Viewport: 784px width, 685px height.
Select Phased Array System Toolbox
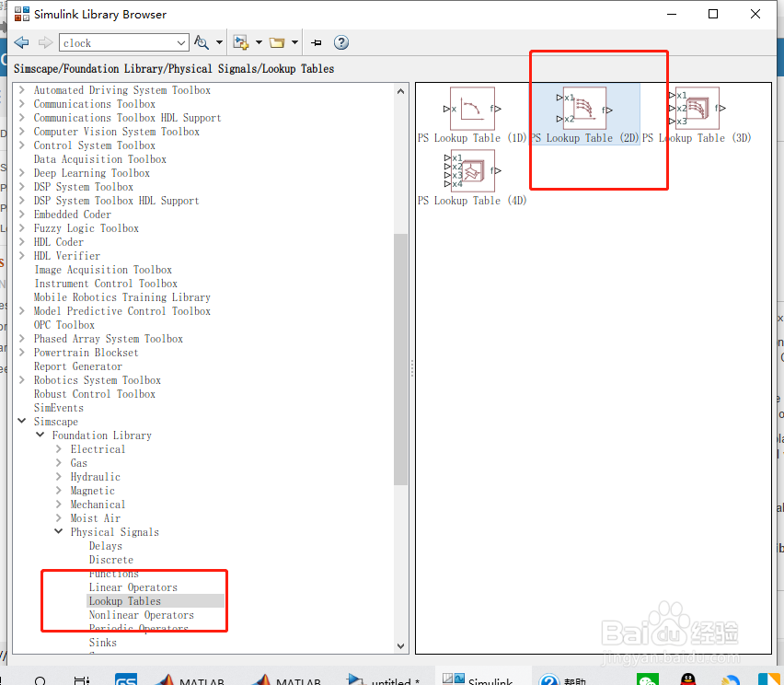pyautogui.click(x=109, y=339)
